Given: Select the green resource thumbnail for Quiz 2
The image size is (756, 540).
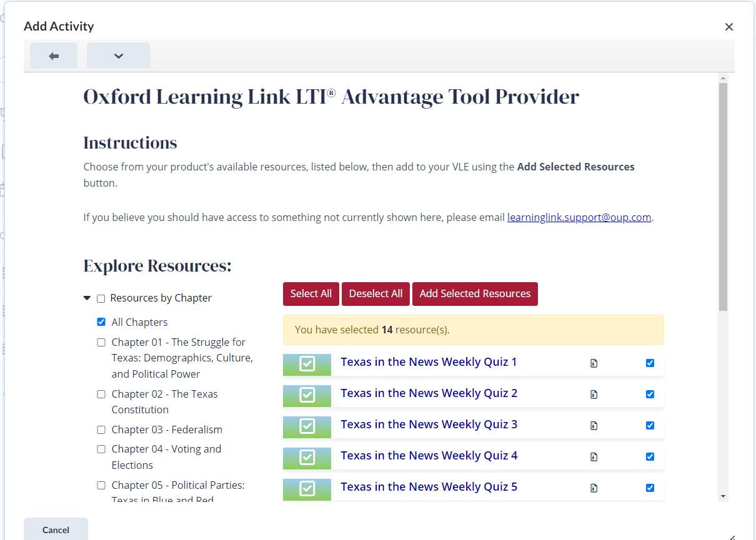Looking at the screenshot, I should click(307, 395).
